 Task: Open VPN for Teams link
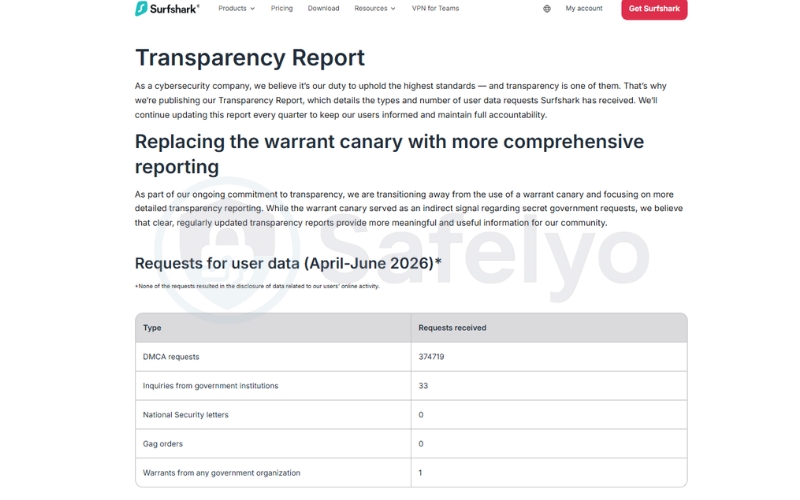pyautogui.click(x=435, y=8)
